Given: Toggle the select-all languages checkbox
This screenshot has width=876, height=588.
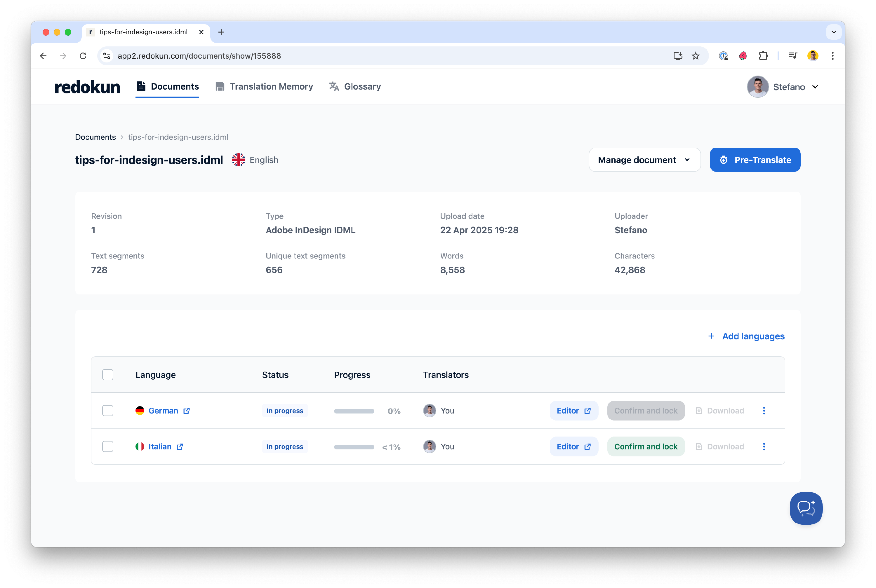Looking at the screenshot, I should (x=108, y=375).
